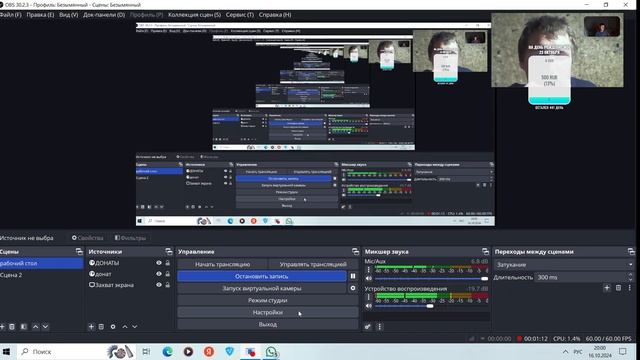Select the рабочий стол scene
This screenshot has width=640, height=360.
[x=42, y=263]
